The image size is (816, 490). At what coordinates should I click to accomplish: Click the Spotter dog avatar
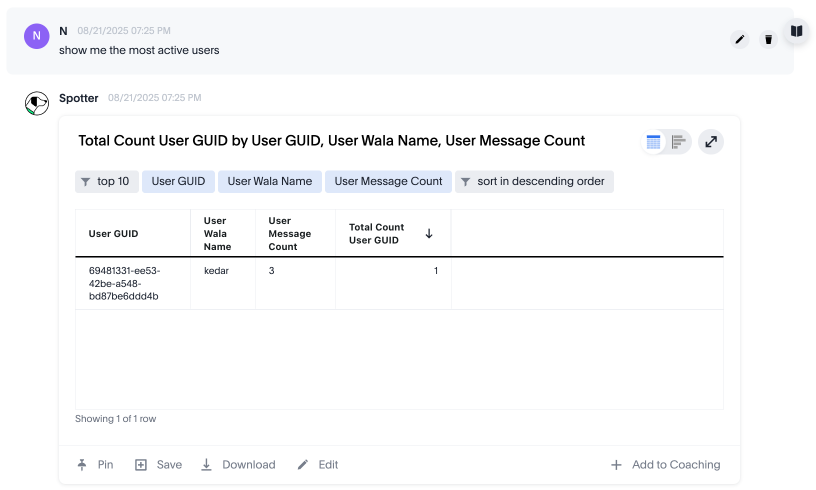[37, 103]
